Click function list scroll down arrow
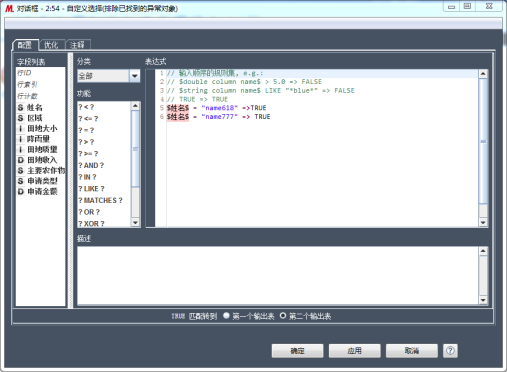Viewport: 507px width, 372px height. (135, 222)
